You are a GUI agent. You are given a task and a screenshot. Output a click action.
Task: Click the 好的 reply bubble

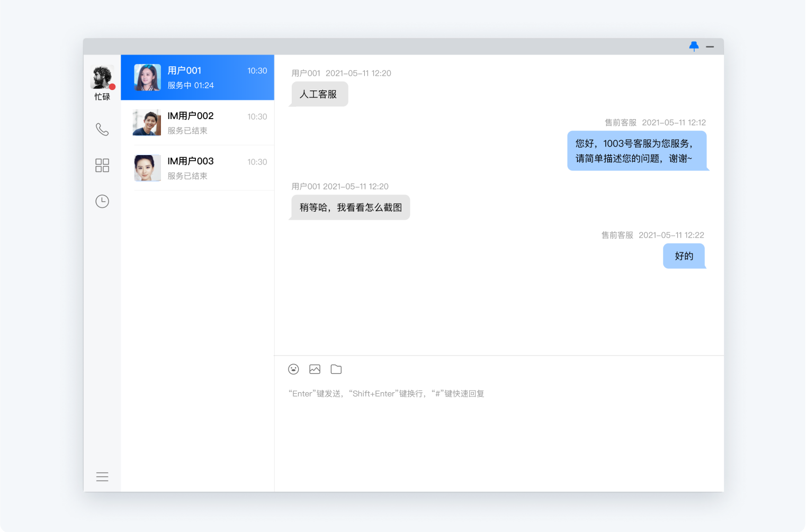pyautogui.click(x=684, y=256)
